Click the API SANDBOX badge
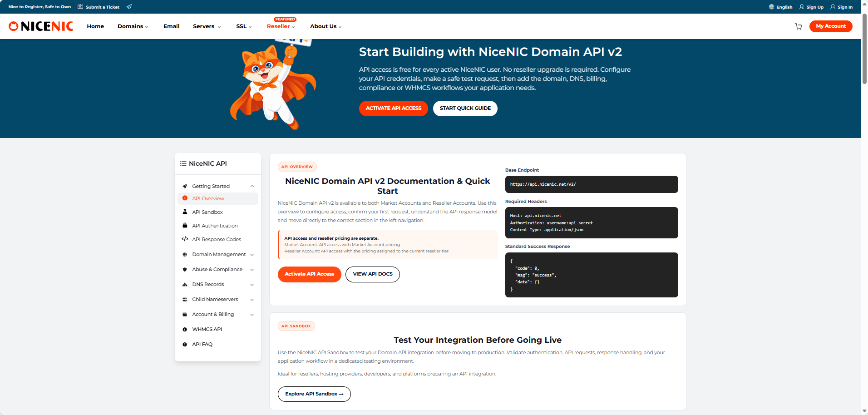Screen dimensions: 868x415 (296, 326)
